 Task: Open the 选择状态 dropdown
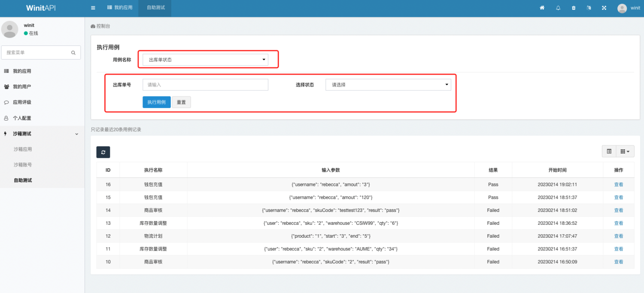pyautogui.click(x=388, y=85)
